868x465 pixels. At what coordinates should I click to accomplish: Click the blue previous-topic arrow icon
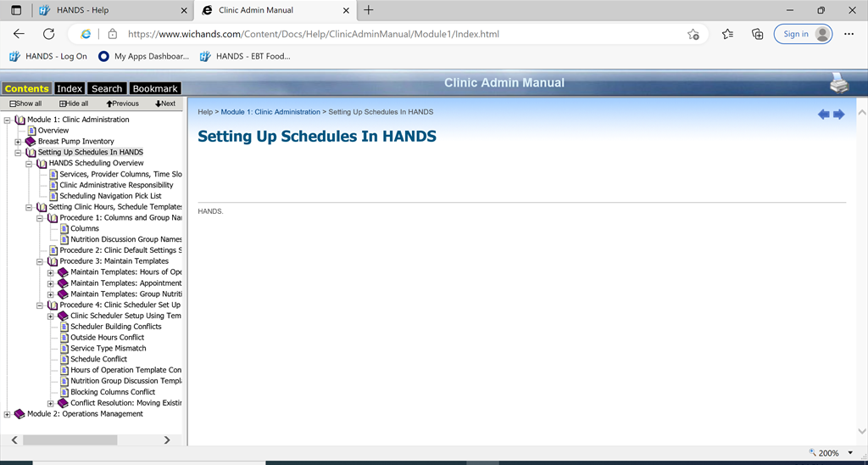(823, 115)
